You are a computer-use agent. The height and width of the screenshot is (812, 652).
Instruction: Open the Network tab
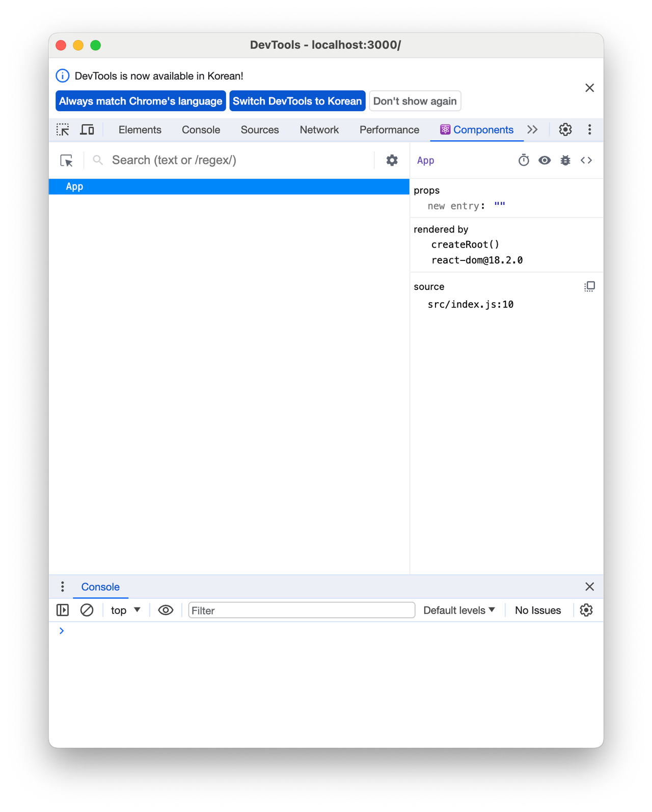(319, 129)
